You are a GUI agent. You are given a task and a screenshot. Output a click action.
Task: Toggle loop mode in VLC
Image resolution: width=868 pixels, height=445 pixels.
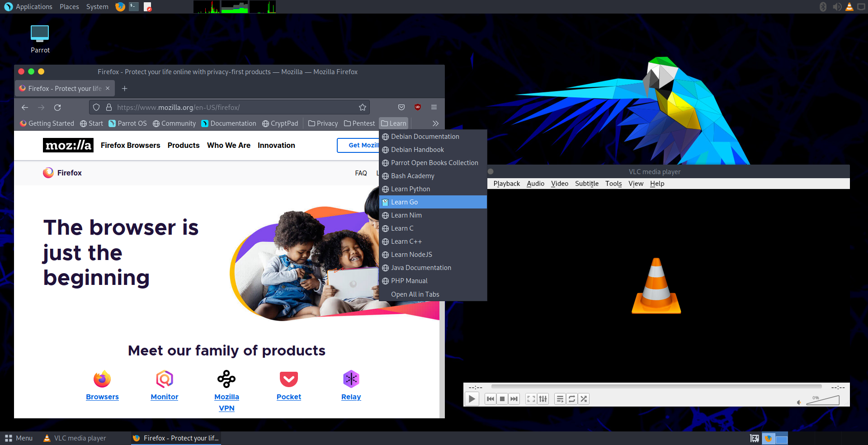click(x=572, y=399)
